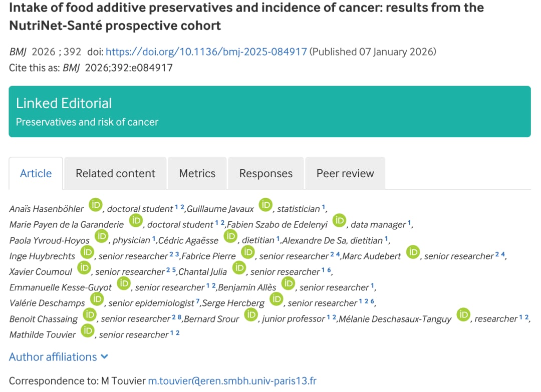Open Cédric Agaësse's ORCID icon

pyautogui.click(x=230, y=236)
